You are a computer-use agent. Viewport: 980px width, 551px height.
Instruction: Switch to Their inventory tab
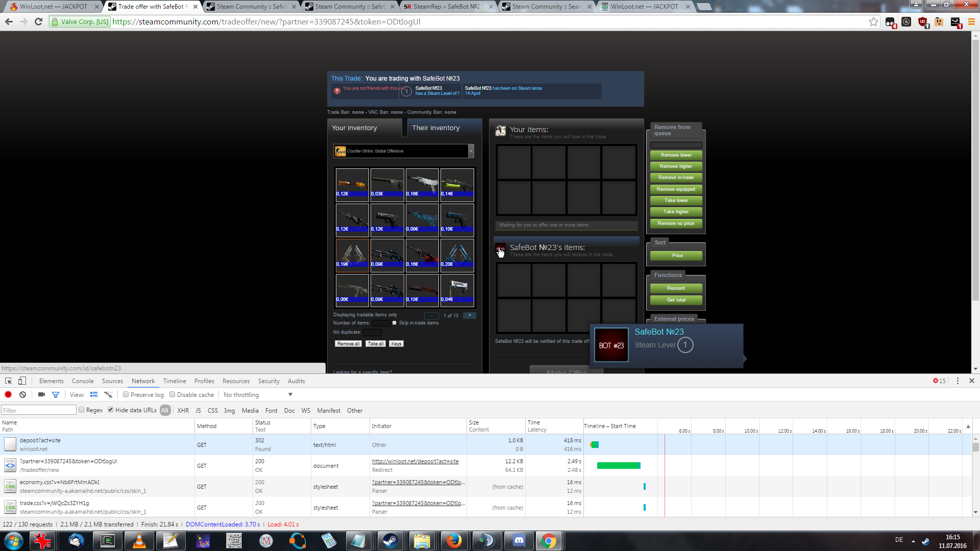point(436,128)
